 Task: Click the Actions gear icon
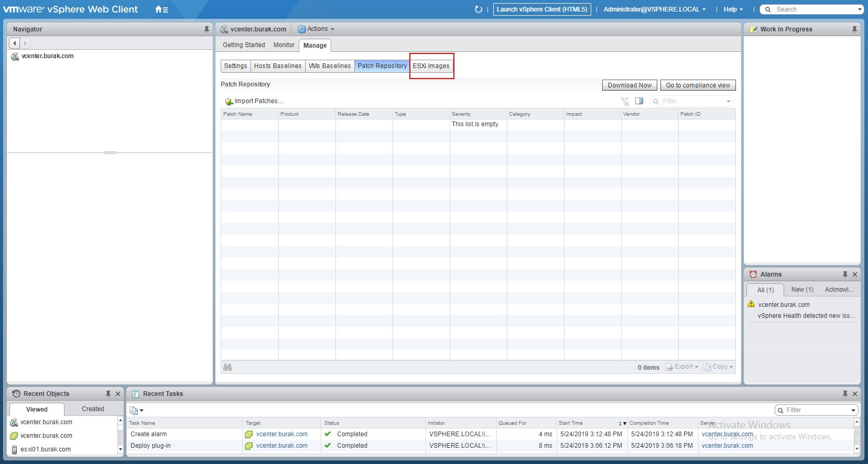click(302, 29)
